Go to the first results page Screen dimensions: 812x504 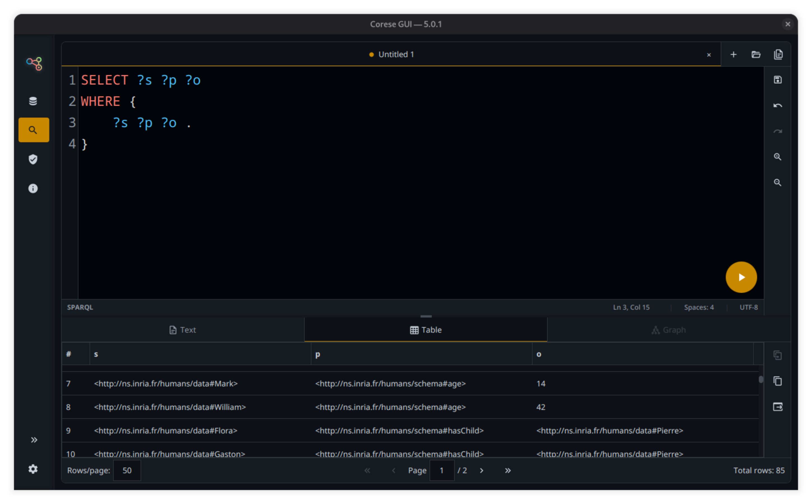pyautogui.click(x=367, y=470)
